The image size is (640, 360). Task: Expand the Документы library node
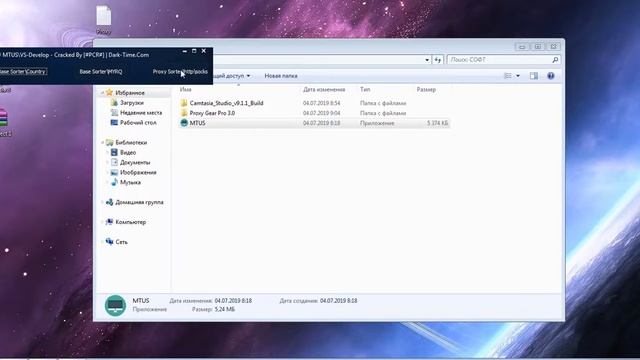tap(107, 162)
